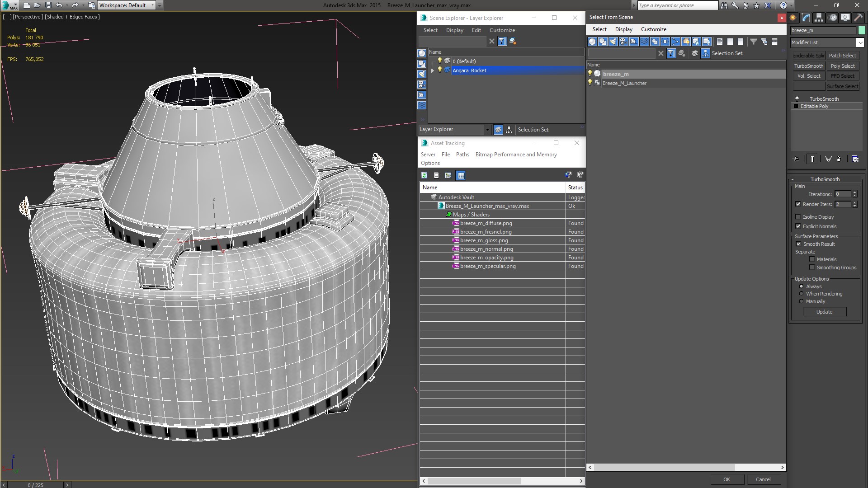Screen dimensions: 868x488
Task: Enable Separate by Smoothing Groups checkbox
Action: click(812, 267)
